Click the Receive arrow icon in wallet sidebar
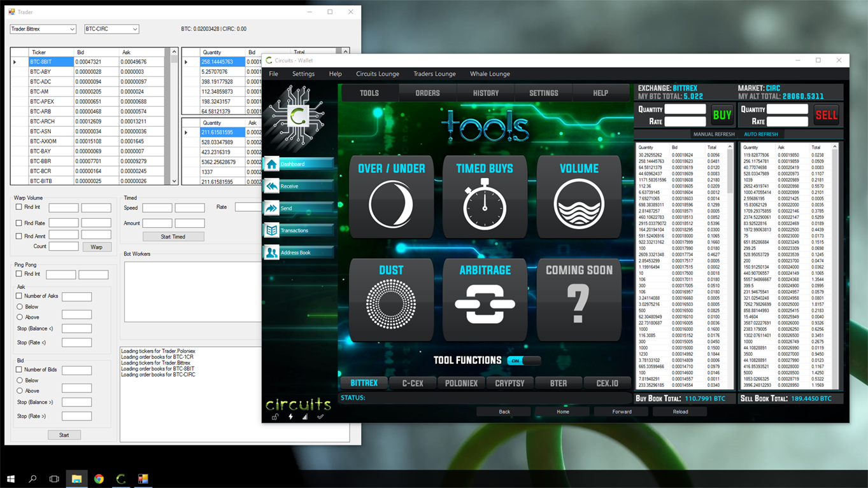The width and height of the screenshot is (868, 488). pos(272,186)
